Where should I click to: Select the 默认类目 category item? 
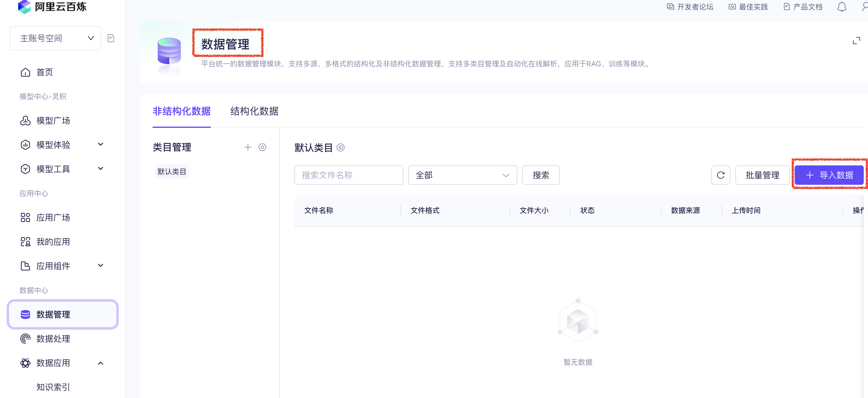pyautogui.click(x=171, y=171)
